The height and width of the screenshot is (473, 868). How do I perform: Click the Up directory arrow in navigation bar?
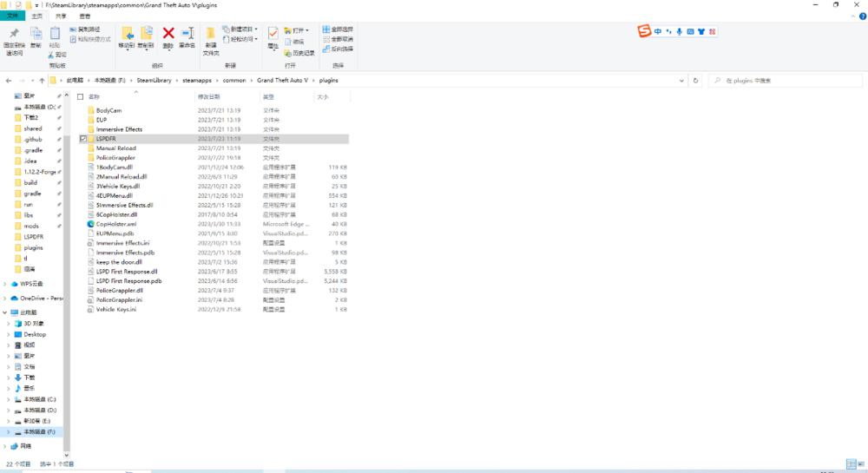[42, 81]
